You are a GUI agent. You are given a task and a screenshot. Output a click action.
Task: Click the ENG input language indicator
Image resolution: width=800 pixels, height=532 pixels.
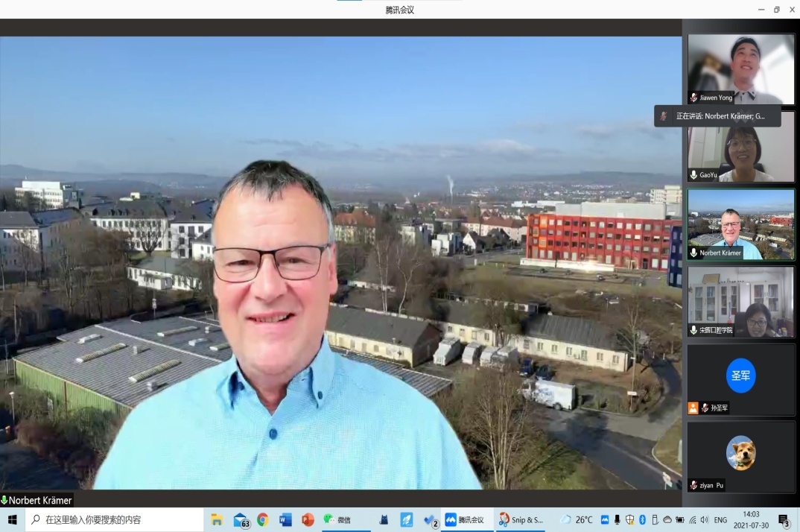[720, 519]
